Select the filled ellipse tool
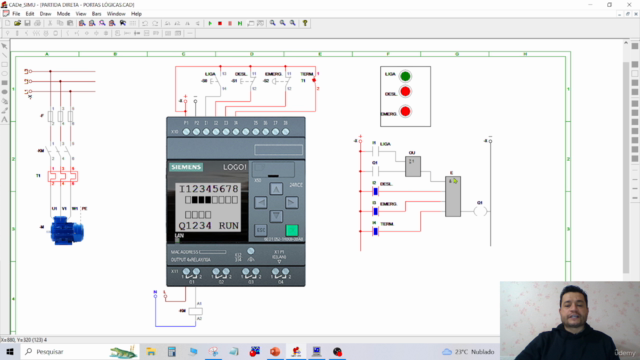This screenshot has width=640, height=360. tap(4, 92)
